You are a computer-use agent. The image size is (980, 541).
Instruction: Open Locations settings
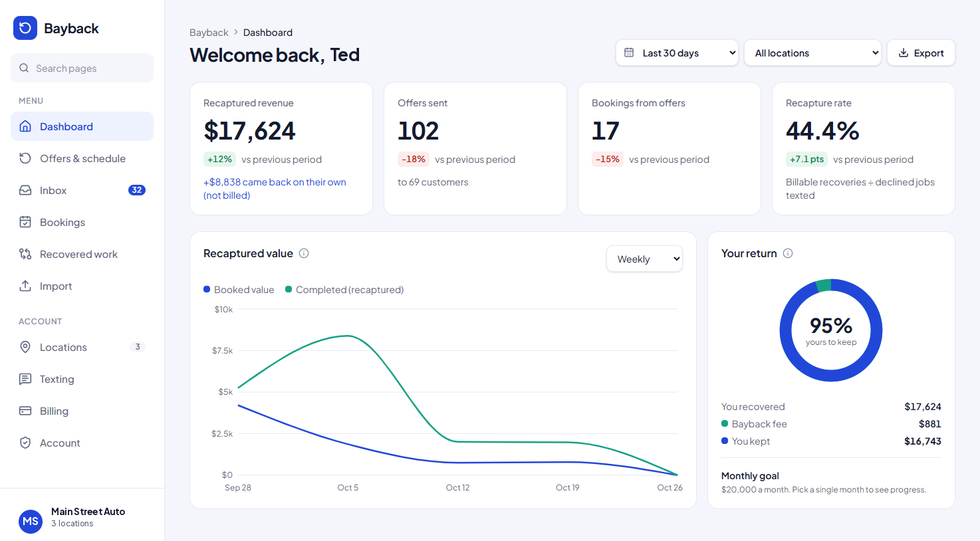pos(82,347)
